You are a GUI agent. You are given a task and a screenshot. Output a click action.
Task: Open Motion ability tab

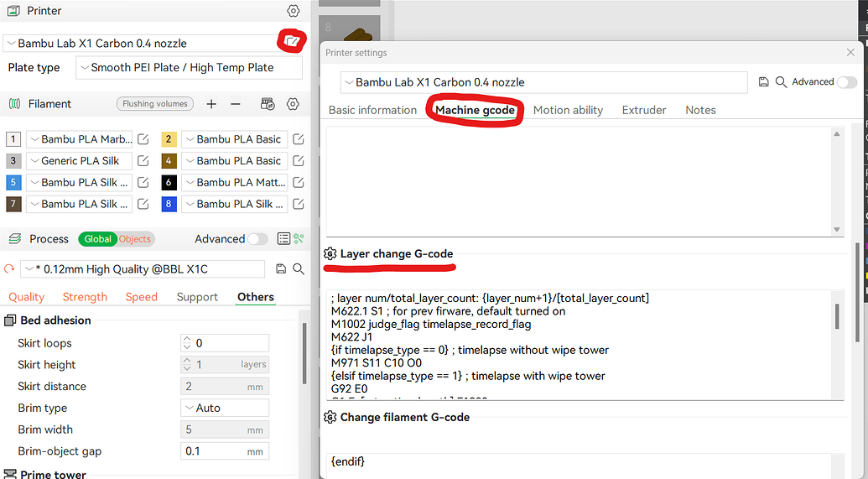(x=568, y=110)
